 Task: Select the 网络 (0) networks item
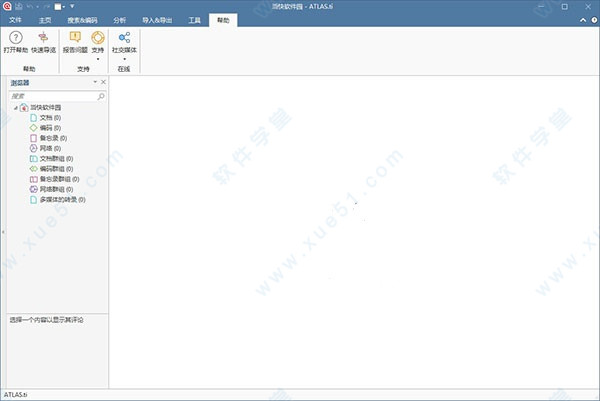50,148
